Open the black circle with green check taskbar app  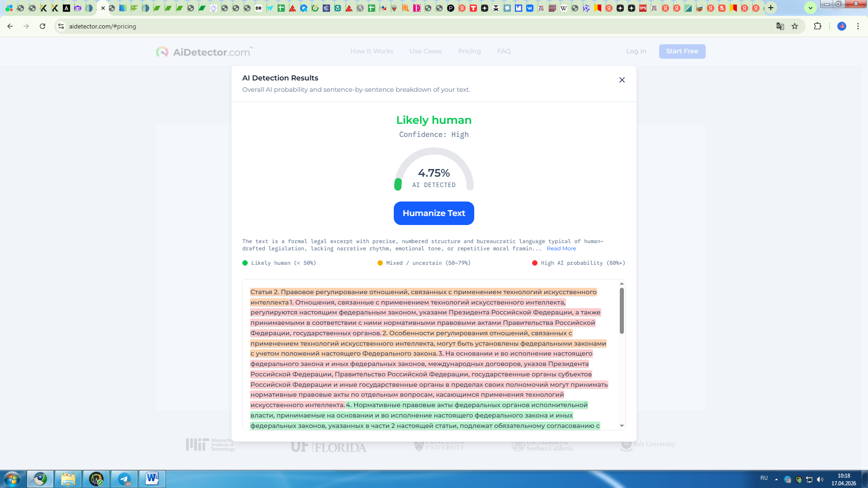coord(96,479)
